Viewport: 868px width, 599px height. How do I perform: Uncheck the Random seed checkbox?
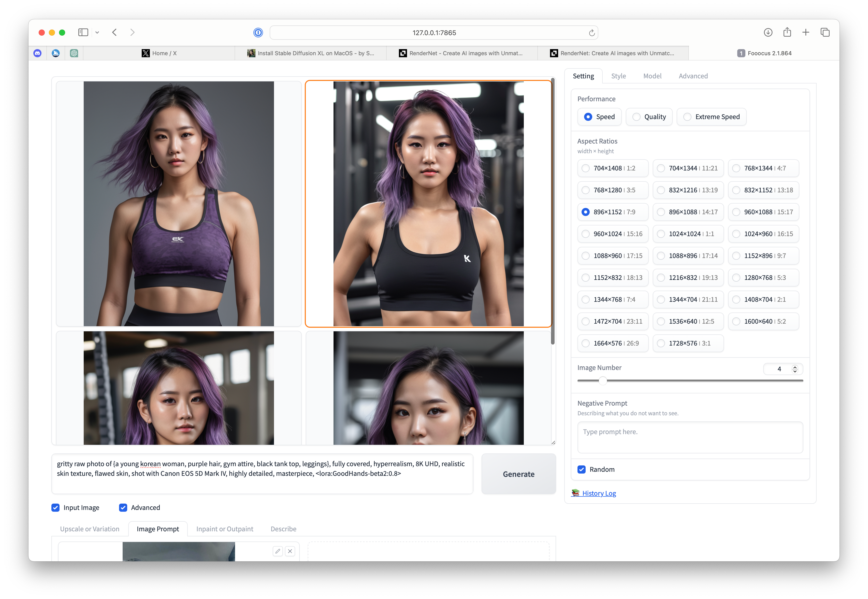tap(581, 469)
